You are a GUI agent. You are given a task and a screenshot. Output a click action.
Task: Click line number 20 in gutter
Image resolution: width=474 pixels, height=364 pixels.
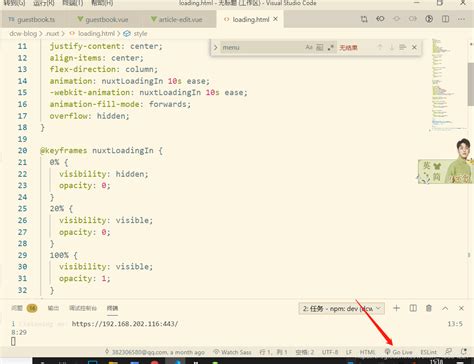point(22,151)
